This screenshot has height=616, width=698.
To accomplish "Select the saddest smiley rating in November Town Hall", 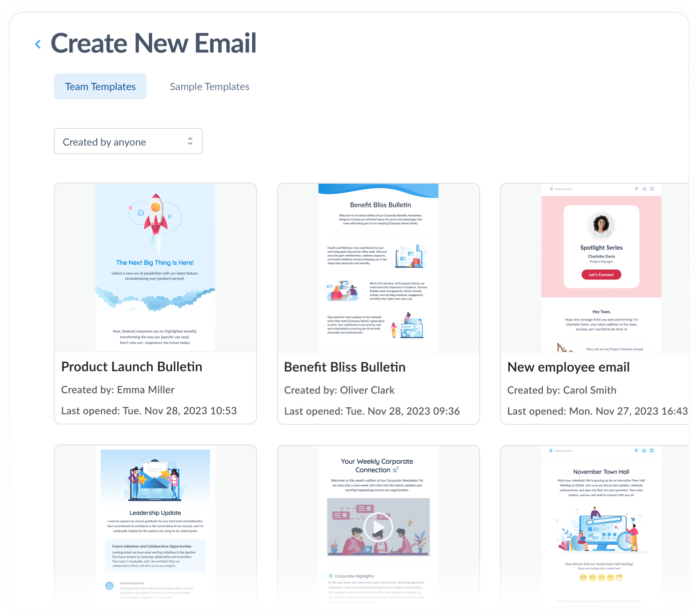I will [583, 577].
